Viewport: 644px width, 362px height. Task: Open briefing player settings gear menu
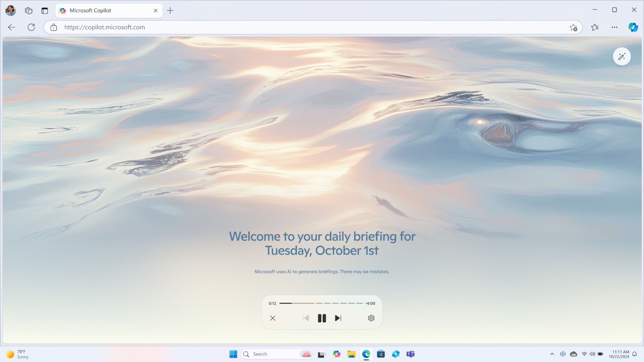pyautogui.click(x=371, y=318)
